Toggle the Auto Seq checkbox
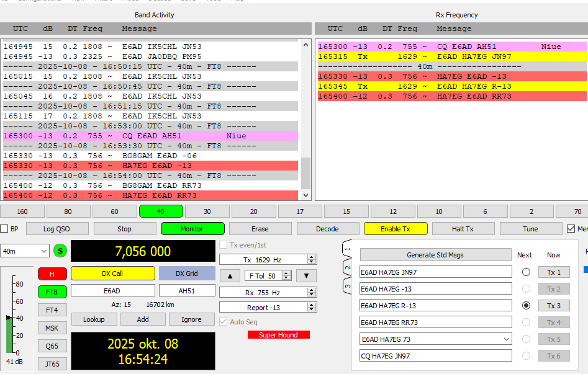The image size is (588, 374). [x=224, y=321]
